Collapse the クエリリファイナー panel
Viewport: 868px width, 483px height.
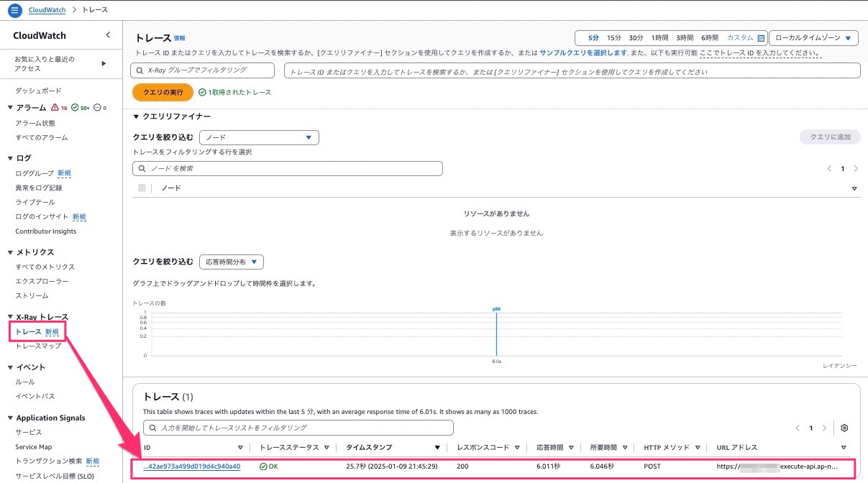[x=136, y=116]
